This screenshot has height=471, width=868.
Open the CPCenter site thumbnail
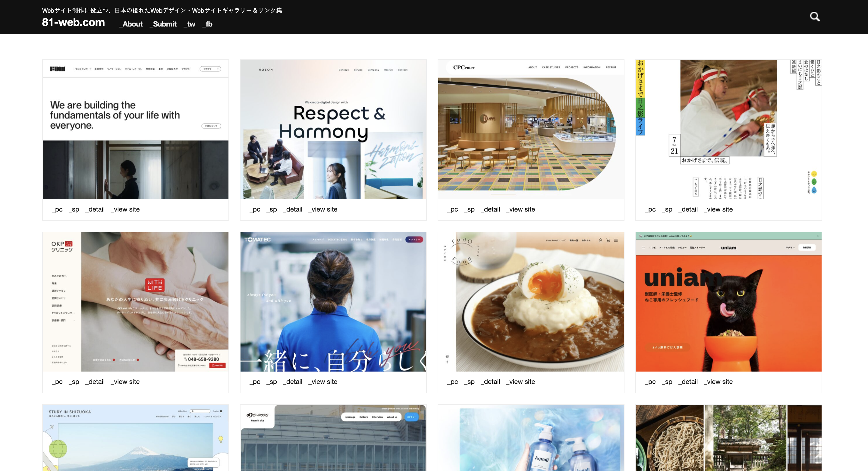pyautogui.click(x=531, y=130)
